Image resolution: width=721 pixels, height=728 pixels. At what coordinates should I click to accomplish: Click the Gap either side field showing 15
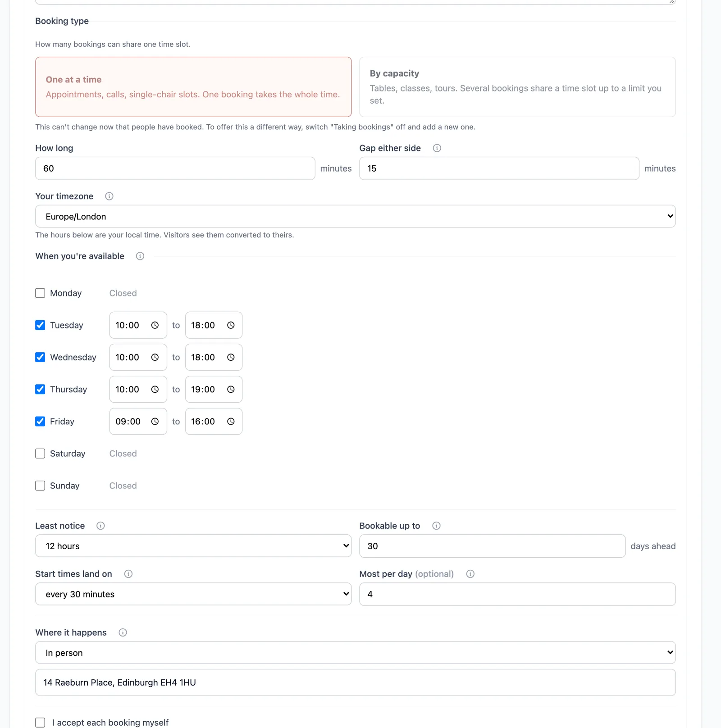499,168
